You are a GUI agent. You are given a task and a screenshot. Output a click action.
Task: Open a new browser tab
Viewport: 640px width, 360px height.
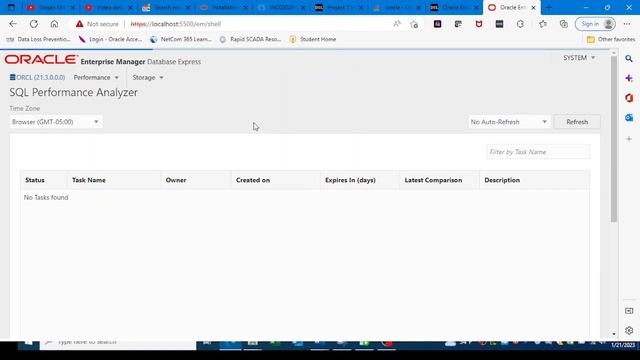coord(549,7)
